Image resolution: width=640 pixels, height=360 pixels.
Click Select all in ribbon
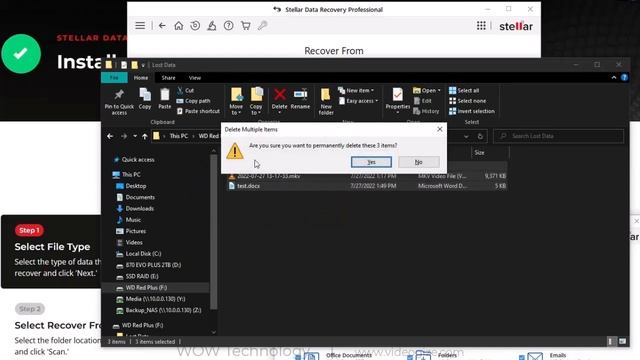464,90
